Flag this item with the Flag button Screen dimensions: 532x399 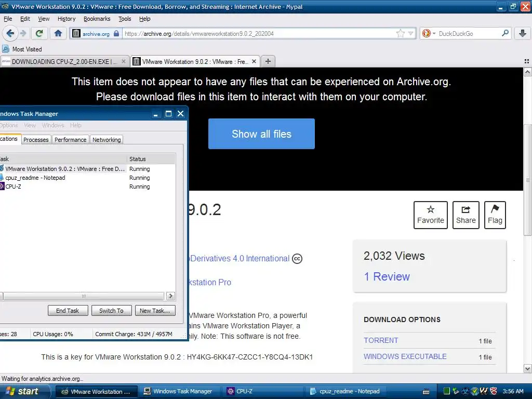[x=495, y=215]
